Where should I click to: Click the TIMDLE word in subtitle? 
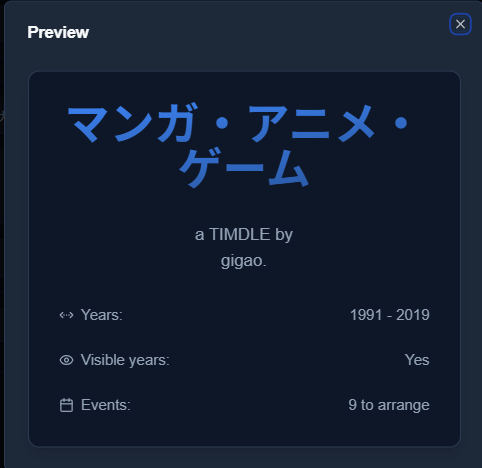pos(240,234)
